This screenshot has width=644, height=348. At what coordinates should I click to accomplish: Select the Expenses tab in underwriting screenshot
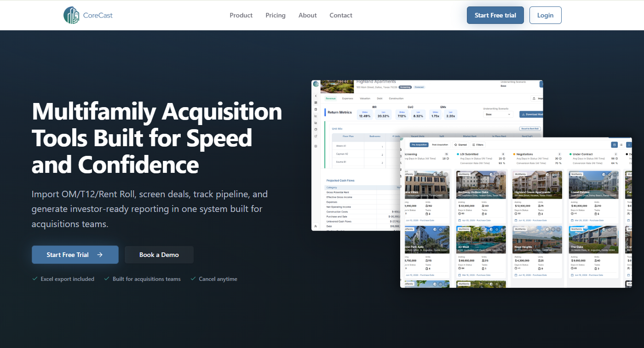pos(347,98)
